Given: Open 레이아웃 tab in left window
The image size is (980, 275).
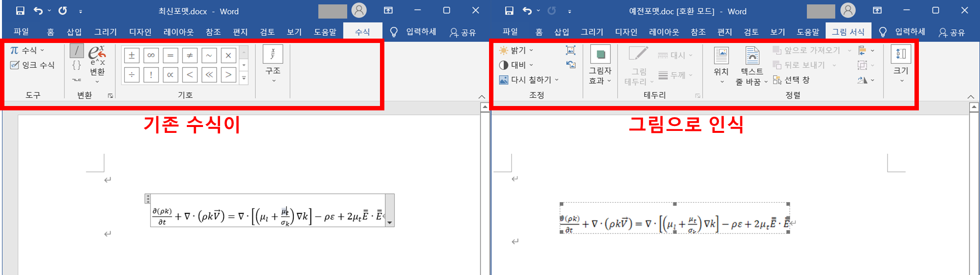Looking at the screenshot, I should click(178, 32).
